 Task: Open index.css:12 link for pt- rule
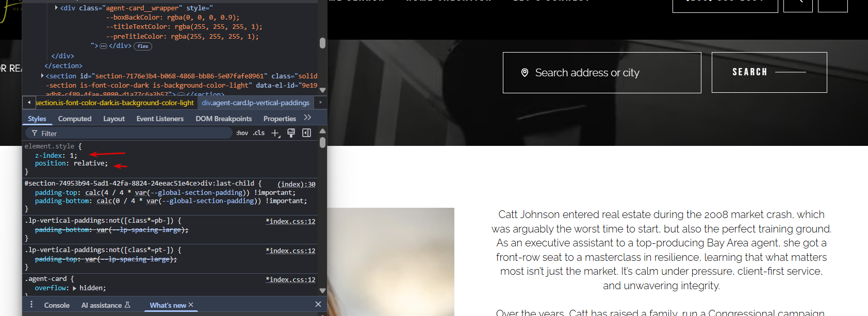290,251
